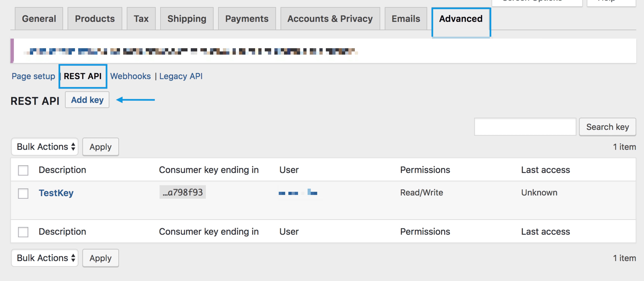The image size is (644, 281).
Task: Click the third user column icon
Action: coord(312,192)
